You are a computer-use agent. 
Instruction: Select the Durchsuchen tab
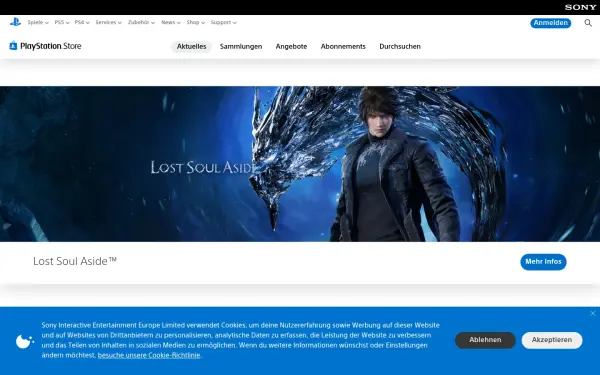[400, 46]
